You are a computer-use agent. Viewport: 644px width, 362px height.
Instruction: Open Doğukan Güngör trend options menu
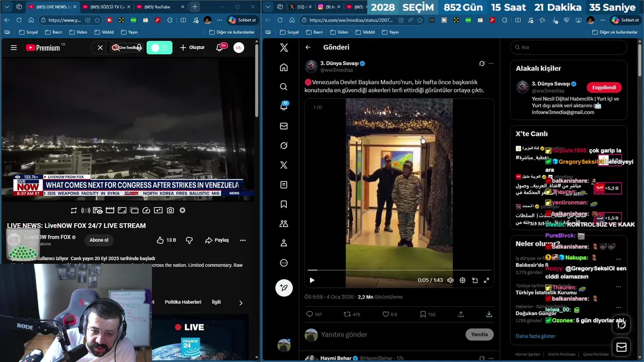[618, 307]
